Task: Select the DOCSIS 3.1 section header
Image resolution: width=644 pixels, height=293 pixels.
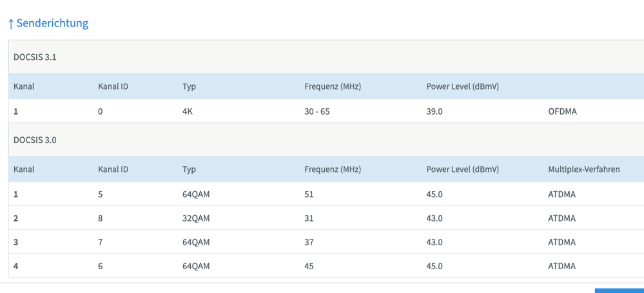Action: point(36,57)
